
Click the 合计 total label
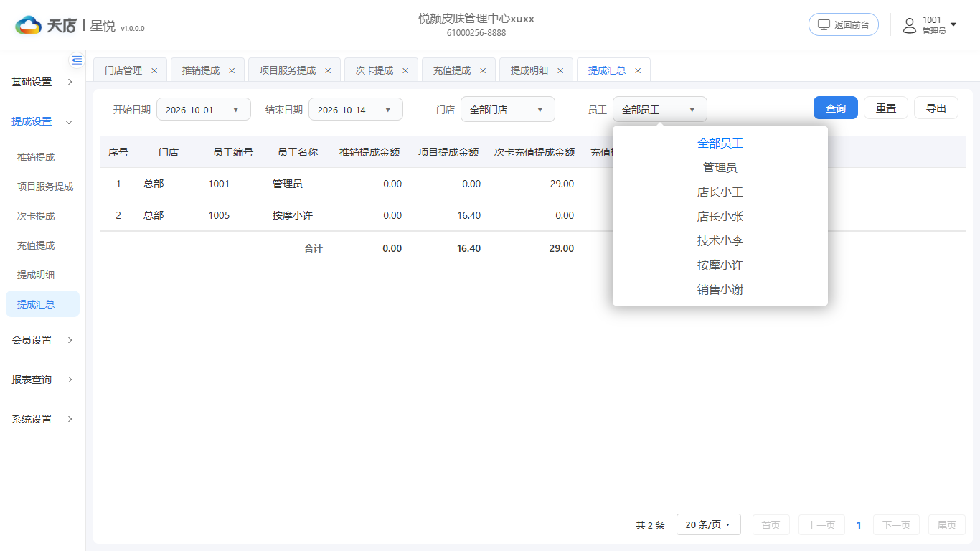click(x=314, y=248)
